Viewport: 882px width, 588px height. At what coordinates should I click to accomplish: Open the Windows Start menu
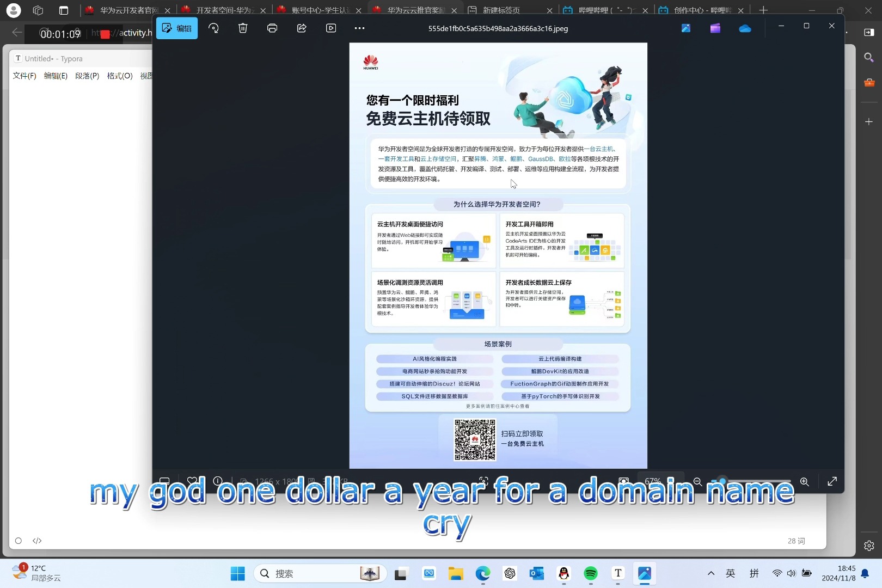237,573
